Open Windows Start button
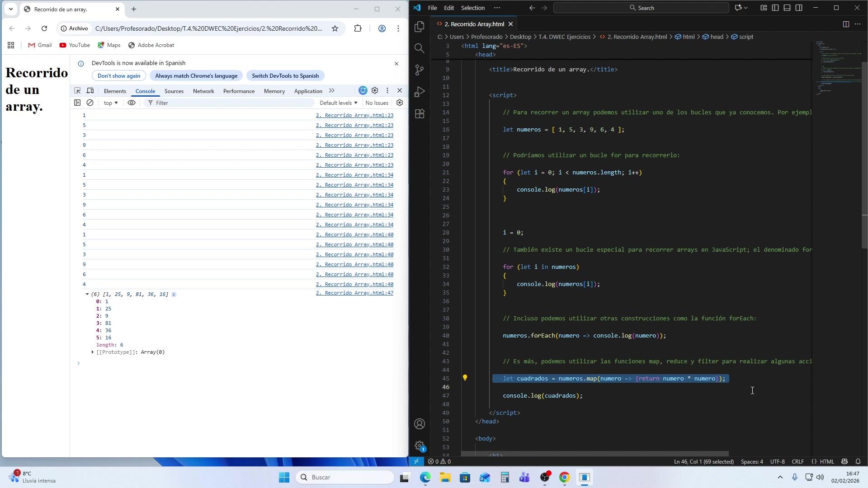The width and height of the screenshot is (868, 488). 284,477
